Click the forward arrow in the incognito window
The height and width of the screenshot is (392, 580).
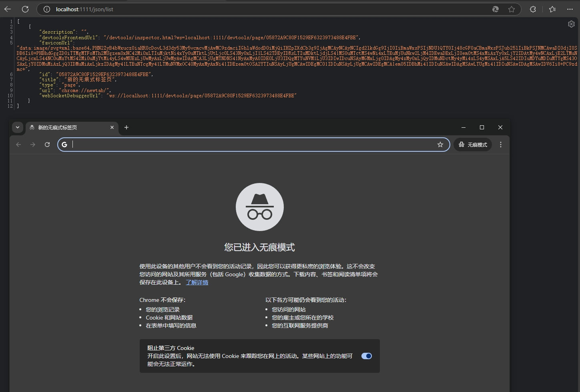pyautogui.click(x=33, y=145)
